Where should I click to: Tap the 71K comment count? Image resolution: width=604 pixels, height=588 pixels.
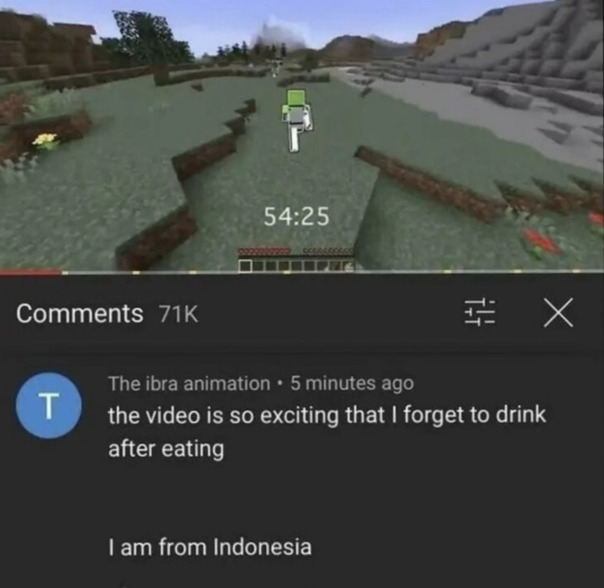(x=179, y=314)
